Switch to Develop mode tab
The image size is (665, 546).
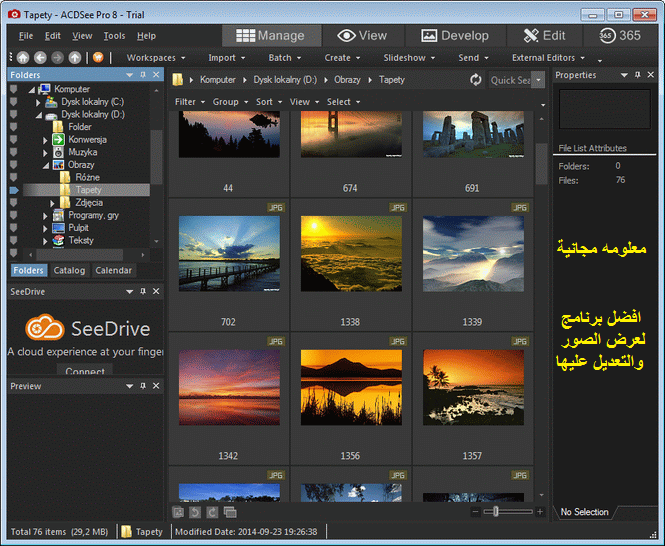point(455,36)
